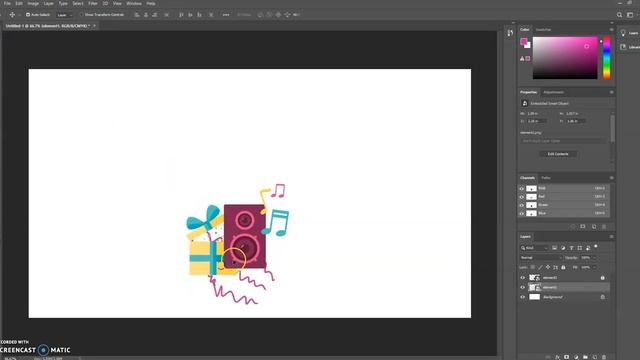This screenshot has width=640, height=360.
Task: Click the out-of-gamut warning triangle icon
Action: click(x=522, y=59)
